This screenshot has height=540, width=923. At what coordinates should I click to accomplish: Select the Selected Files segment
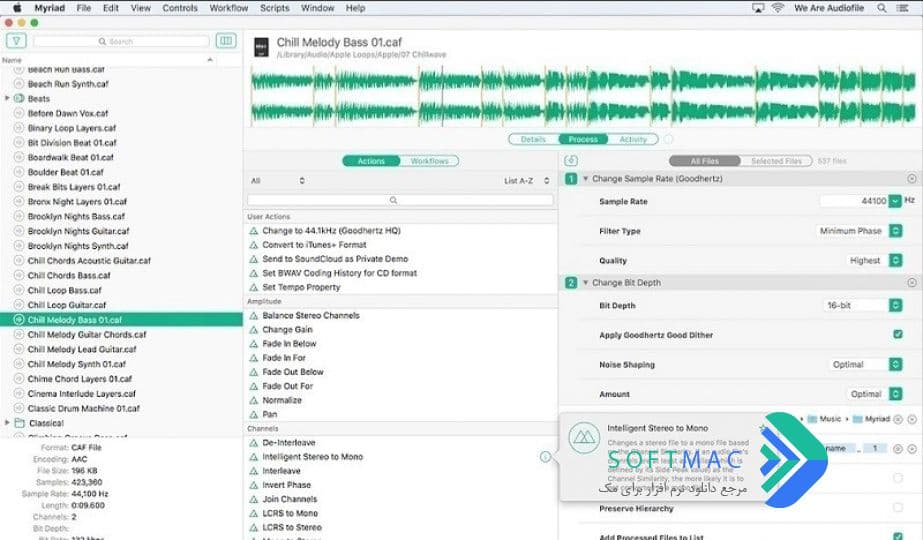(x=776, y=161)
